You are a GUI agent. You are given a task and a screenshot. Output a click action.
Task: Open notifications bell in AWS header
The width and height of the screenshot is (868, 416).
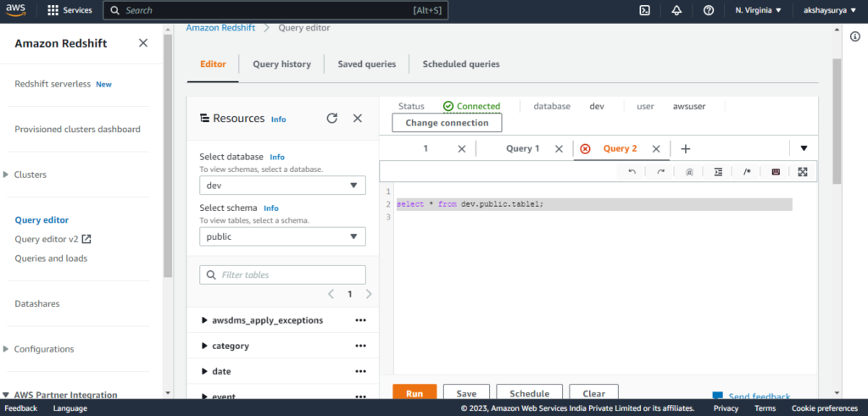pos(676,10)
